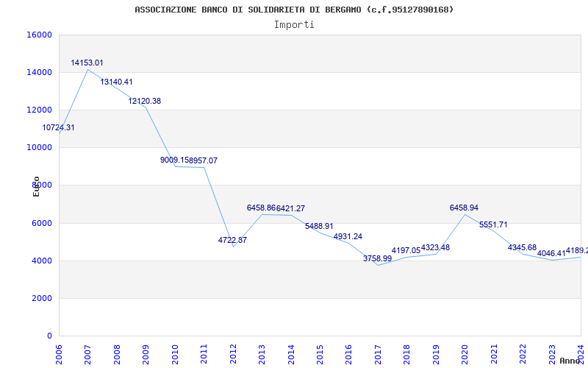
Task: Select year 2023 on x-axis
Action: 552,354
